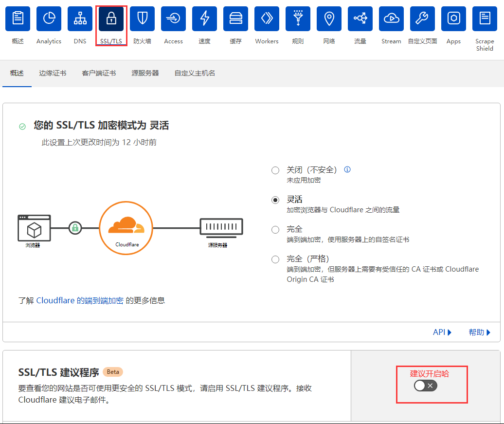Open the 规则 filter funnel icon
The width and height of the screenshot is (504, 424).
(x=298, y=18)
